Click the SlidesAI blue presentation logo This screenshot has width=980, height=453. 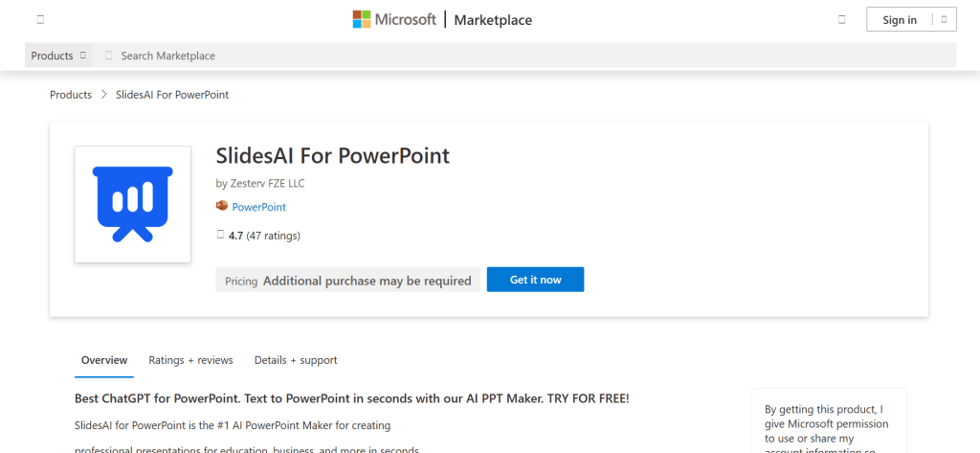point(132,204)
